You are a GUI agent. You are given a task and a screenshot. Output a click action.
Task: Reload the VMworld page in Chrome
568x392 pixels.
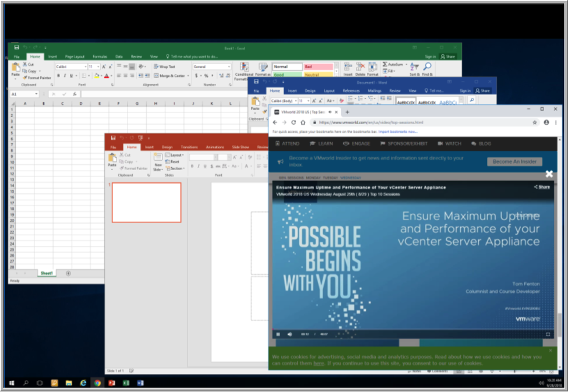[294, 122]
